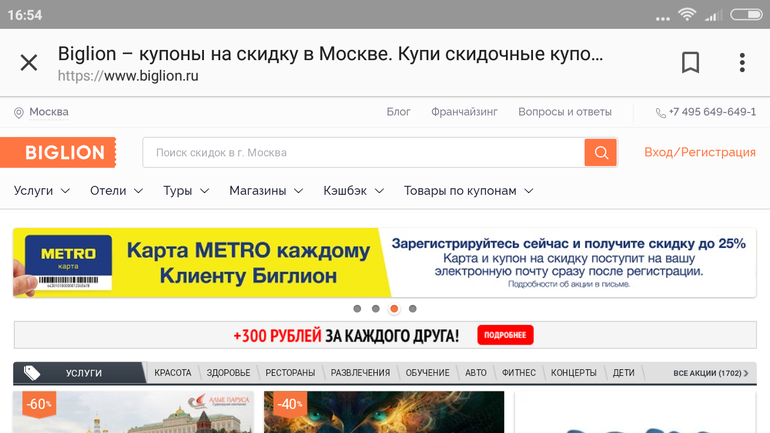Open the Туры dropdown
The image size is (770, 433).
tap(186, 191)
